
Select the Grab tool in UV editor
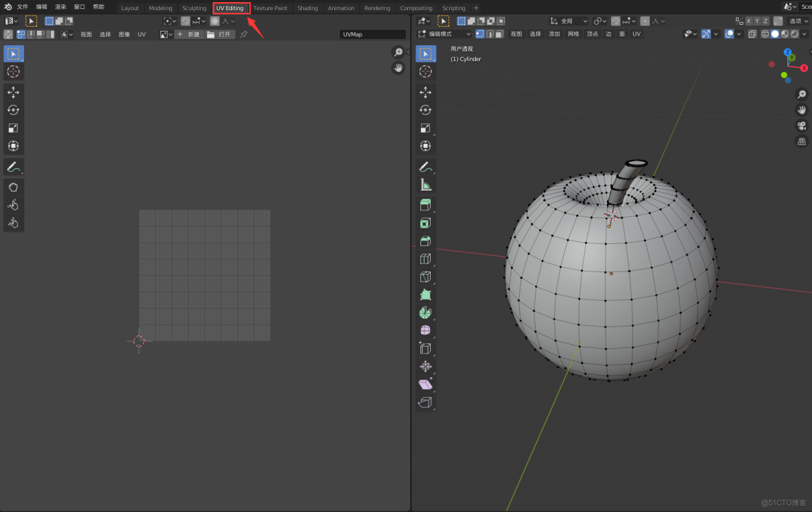(x=13, y=186)
